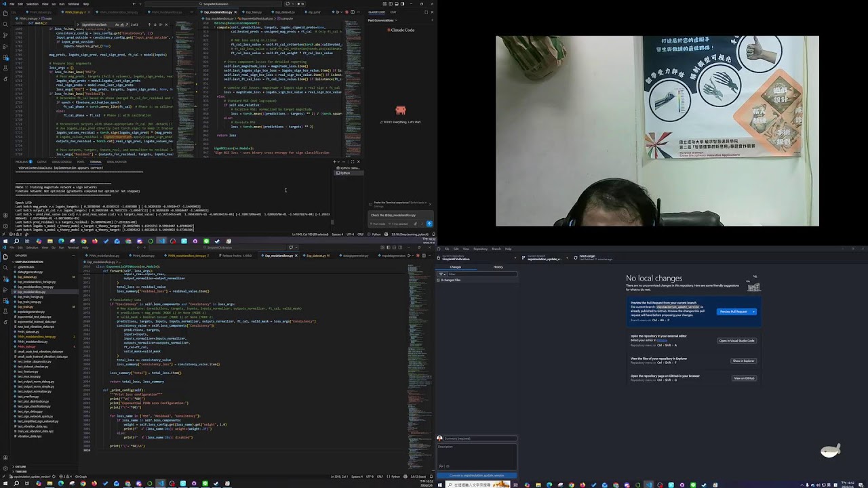This screenshot has width=868, height=488.
Task: Open Explorer icon in bottom VS Code activity bar
Action: [5, 257]
